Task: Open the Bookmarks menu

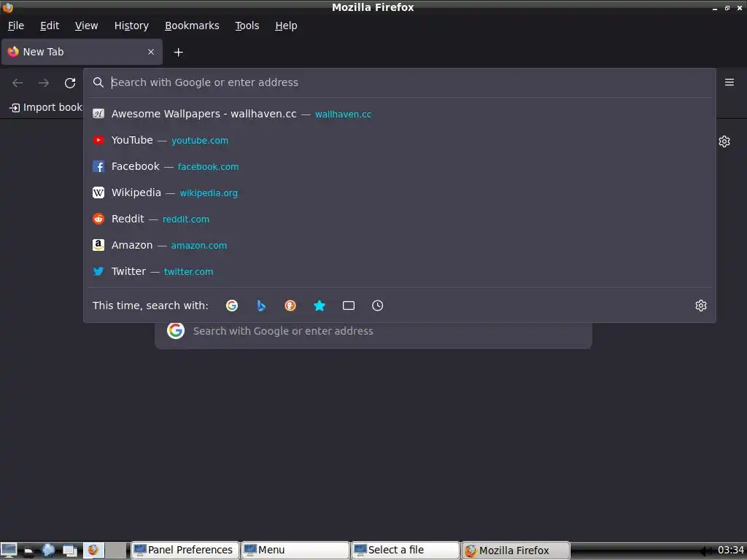Action: point(192,26)
